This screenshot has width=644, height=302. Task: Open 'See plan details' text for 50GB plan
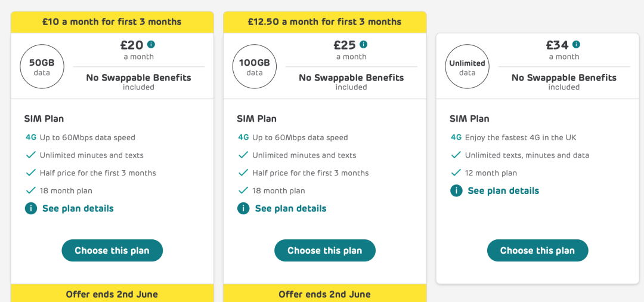coord(78,208)
